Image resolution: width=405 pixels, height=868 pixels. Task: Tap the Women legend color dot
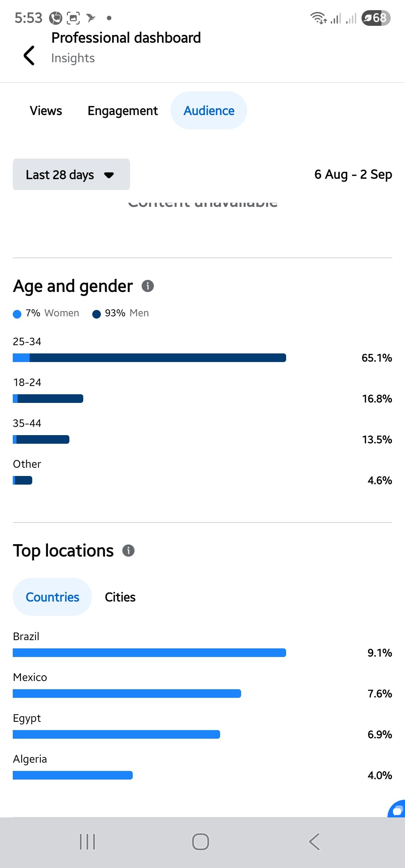coord(17,314)
